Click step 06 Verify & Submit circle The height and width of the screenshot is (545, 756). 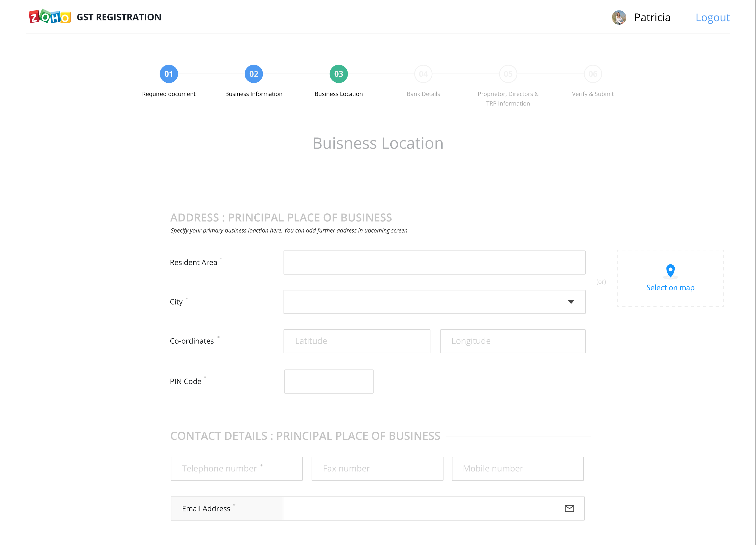[593, 74]
